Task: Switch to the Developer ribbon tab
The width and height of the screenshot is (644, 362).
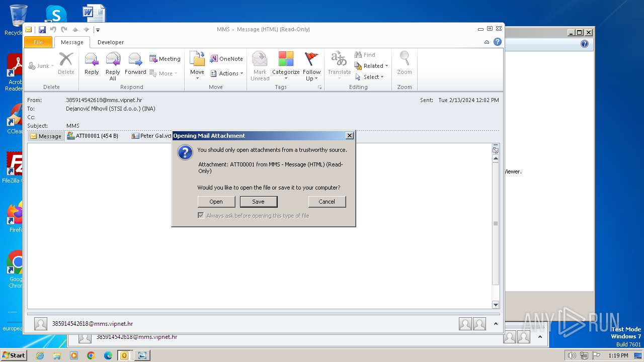Action: pos(111,42)
